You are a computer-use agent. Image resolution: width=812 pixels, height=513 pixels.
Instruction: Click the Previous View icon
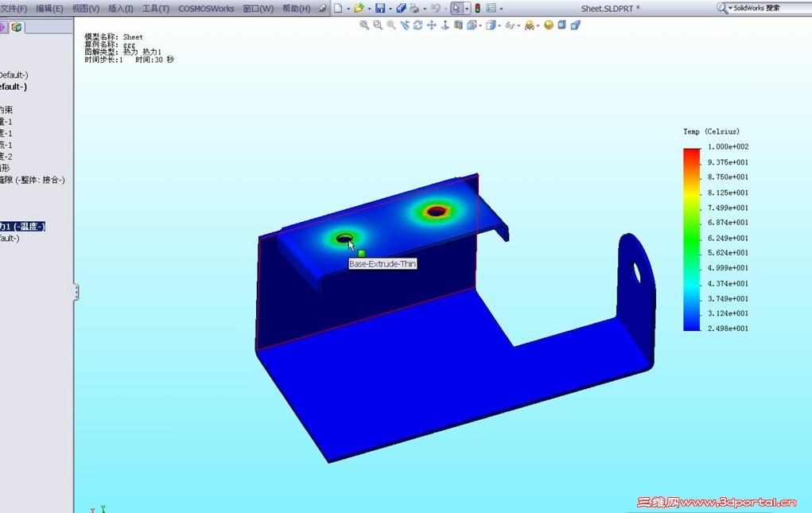click(x=405, y=25)
